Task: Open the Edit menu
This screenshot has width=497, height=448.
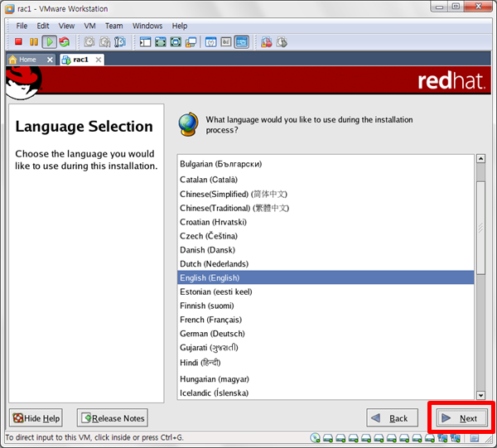Action: 43,26
